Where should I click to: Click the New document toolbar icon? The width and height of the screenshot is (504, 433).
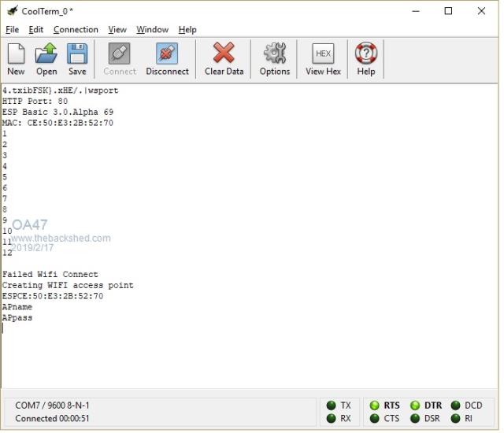pyautogui.click(x=16, y=54)
